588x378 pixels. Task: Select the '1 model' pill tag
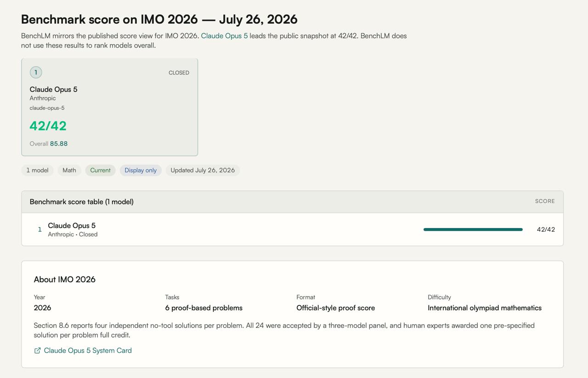pos(37,170)
